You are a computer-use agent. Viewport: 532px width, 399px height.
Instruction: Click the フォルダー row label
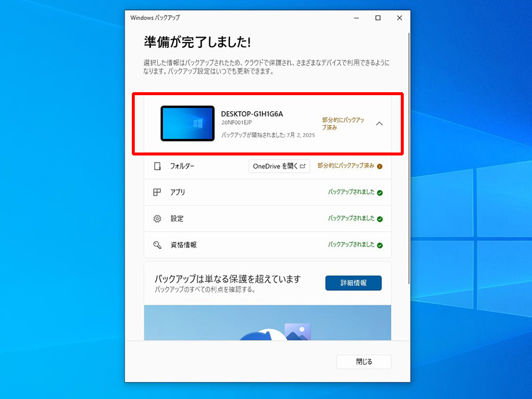pyautogui.click(x=182, y=166)
